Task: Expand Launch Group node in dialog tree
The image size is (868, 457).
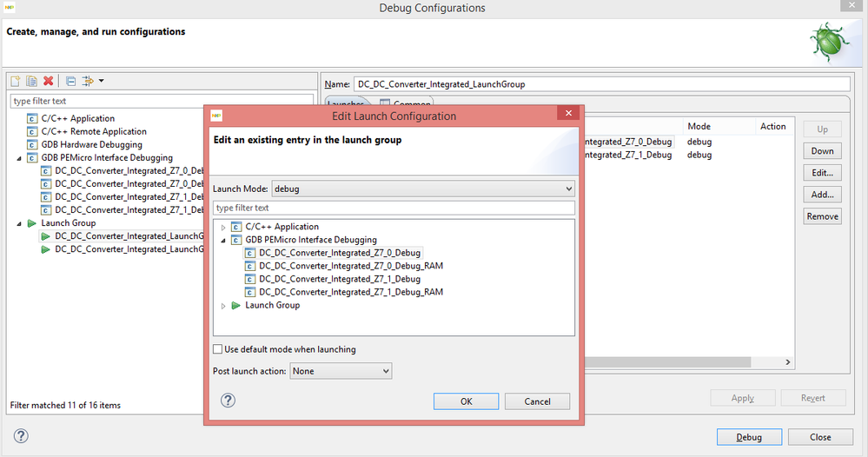Action: click(x=223, y=306)
